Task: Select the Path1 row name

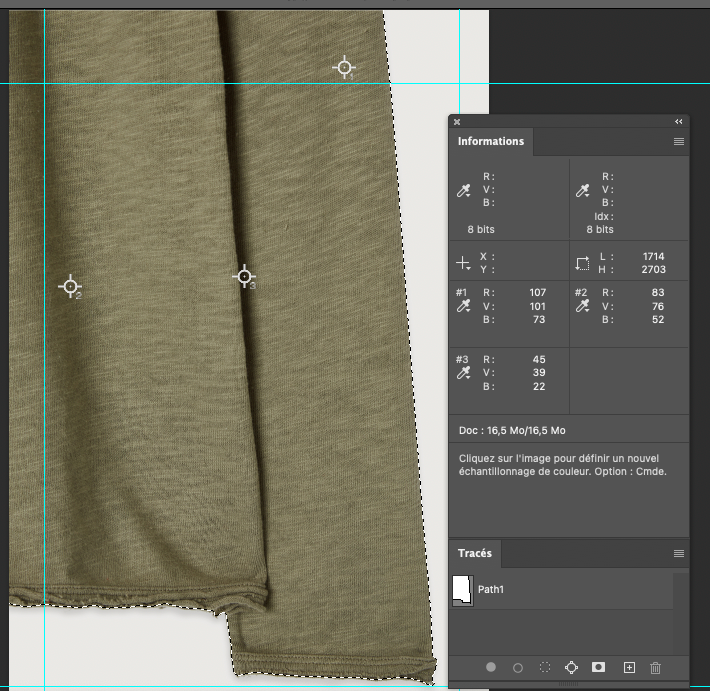Action: coord(491,590)
